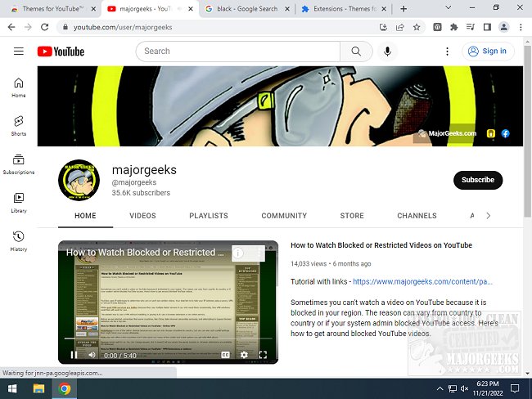Viewport: 532px width, 399px height.
Task: Click the install app icon in address bar
Action: coord(383,27)
